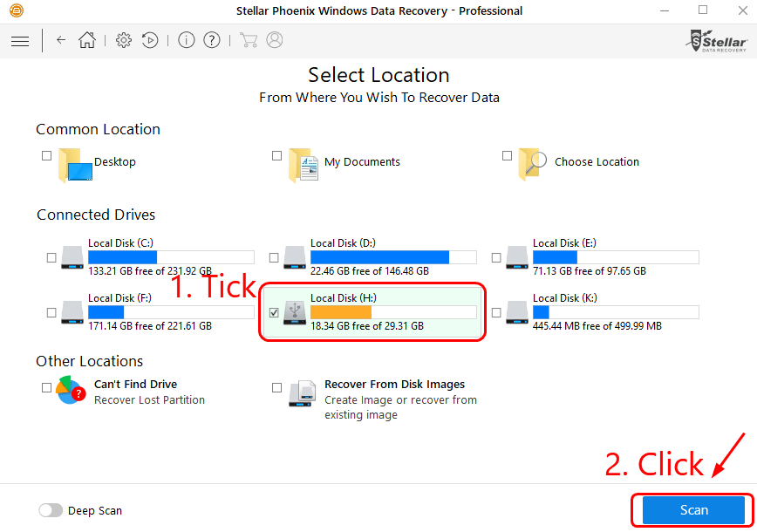Uncheck Local Disk (H:) checkbox
Image resolution: width=757 pixels, height=532 pixels.
click(274, 313)
